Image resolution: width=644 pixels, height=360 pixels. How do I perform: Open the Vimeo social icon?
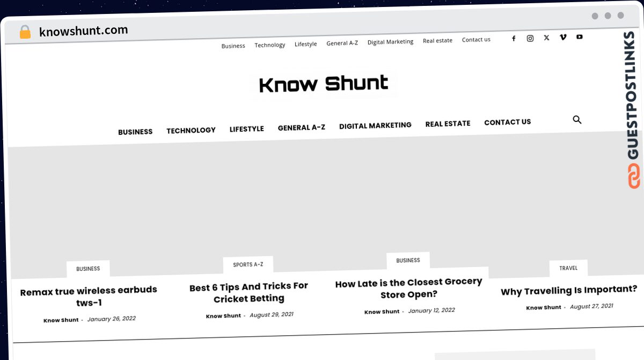(x=563, y=37)
